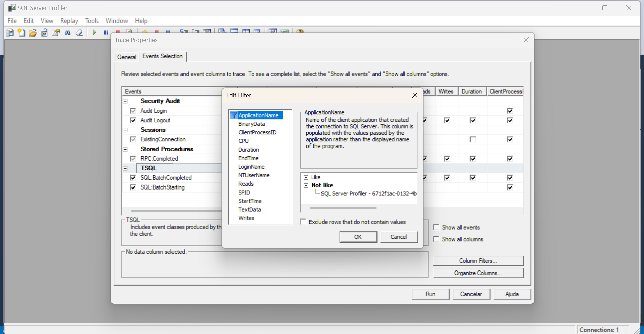Click the Organize Columns button
The height and width of the screenshot is (334, 644).
click(x=478, y=273)
